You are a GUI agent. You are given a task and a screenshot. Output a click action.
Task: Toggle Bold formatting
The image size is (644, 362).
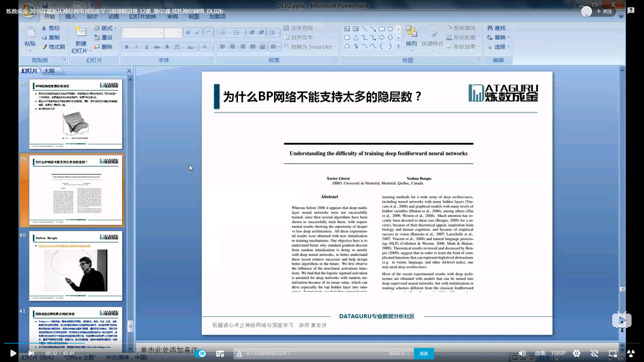pos(127,47)
